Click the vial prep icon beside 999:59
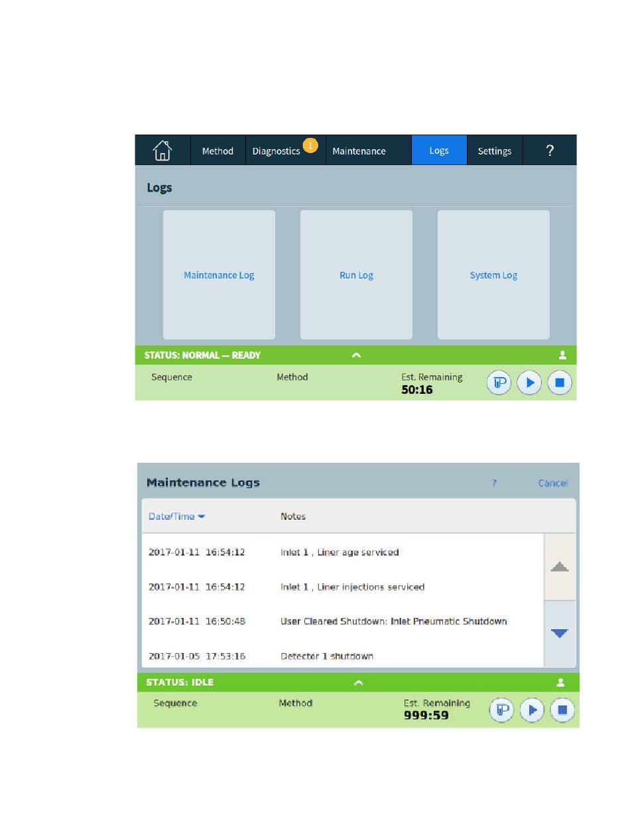Viewport: 630px width, 840px height. click(x=501, y=710)
